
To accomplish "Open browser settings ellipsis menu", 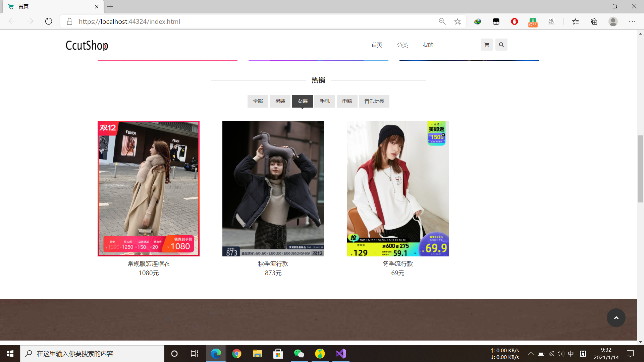I will 632,21.
